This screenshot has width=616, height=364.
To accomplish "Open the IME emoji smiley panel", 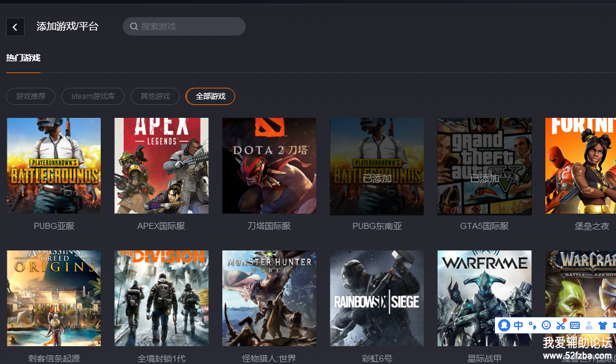I will pos(546,325).
